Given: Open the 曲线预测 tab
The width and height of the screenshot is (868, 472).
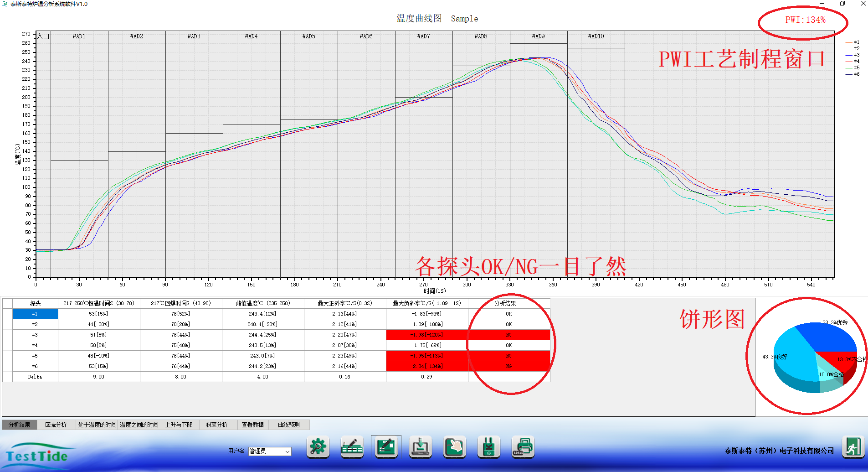Looking at the screenshot, I should click(x=289, y=425).
